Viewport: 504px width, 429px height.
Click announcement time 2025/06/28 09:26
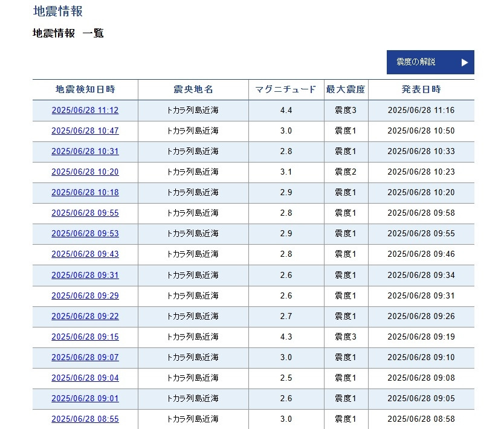[x=421, y=316]
